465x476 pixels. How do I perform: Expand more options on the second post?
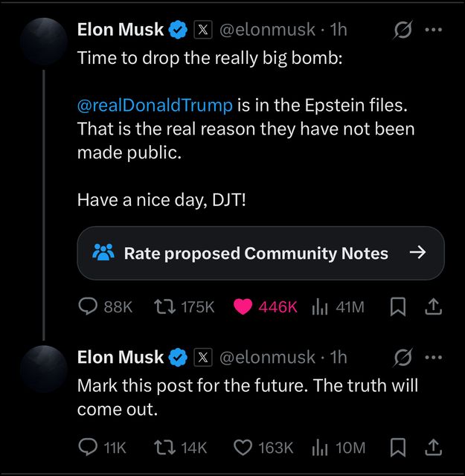tap(434, 357)
